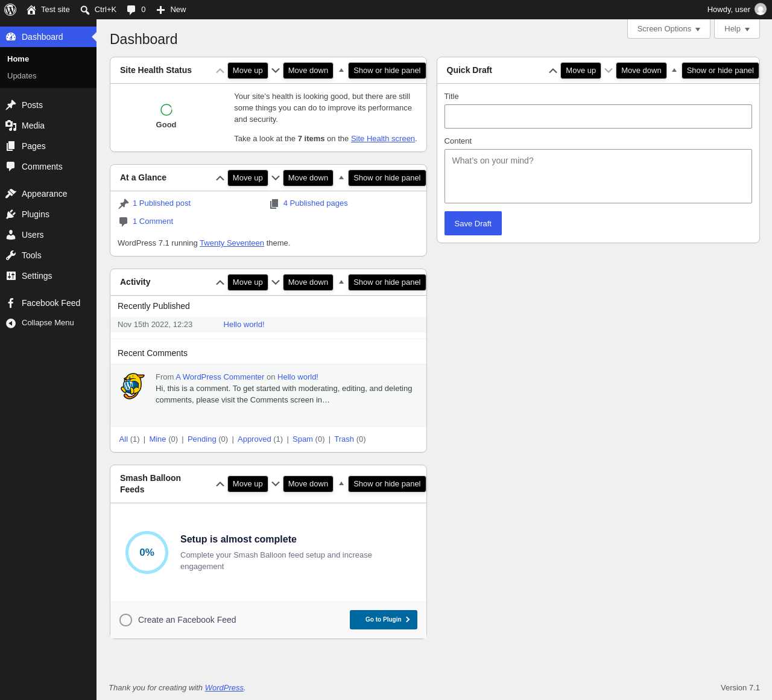Toggle the Site Health Status panel triangle

click(341, 71)
